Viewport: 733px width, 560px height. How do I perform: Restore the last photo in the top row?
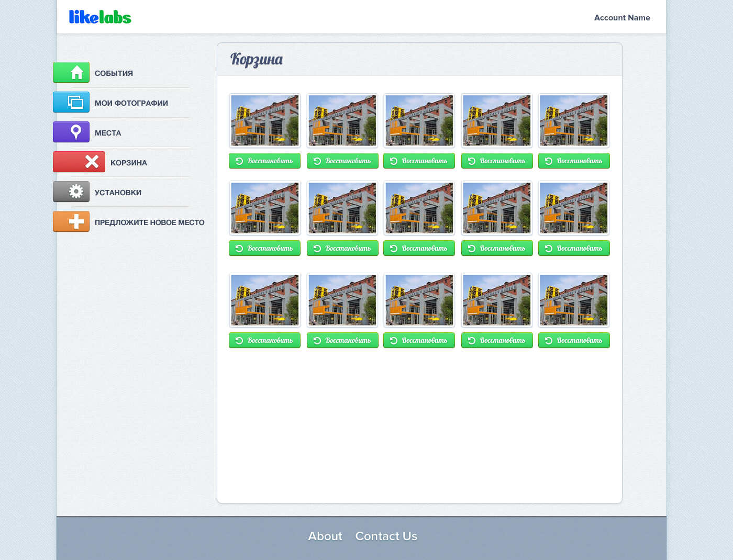click(x=574, y=161)
